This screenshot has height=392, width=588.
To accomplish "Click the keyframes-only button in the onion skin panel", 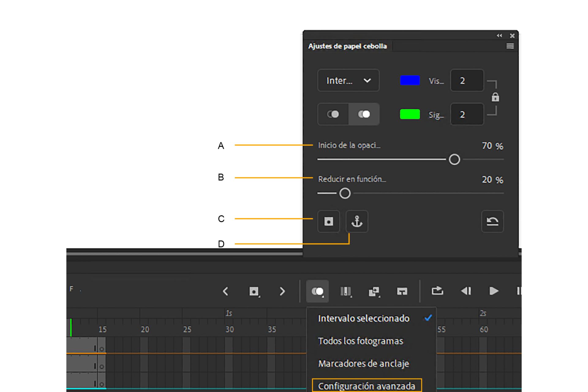I will pyautogui.click(x=329, y=221).
